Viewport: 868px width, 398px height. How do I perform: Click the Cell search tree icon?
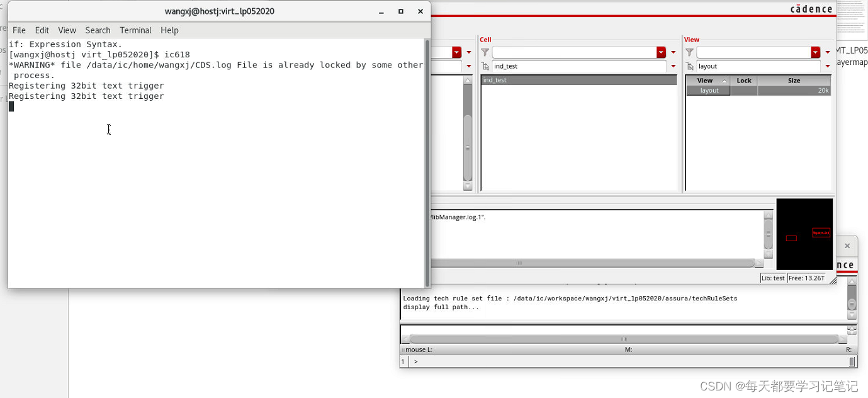tap(485, 66)
